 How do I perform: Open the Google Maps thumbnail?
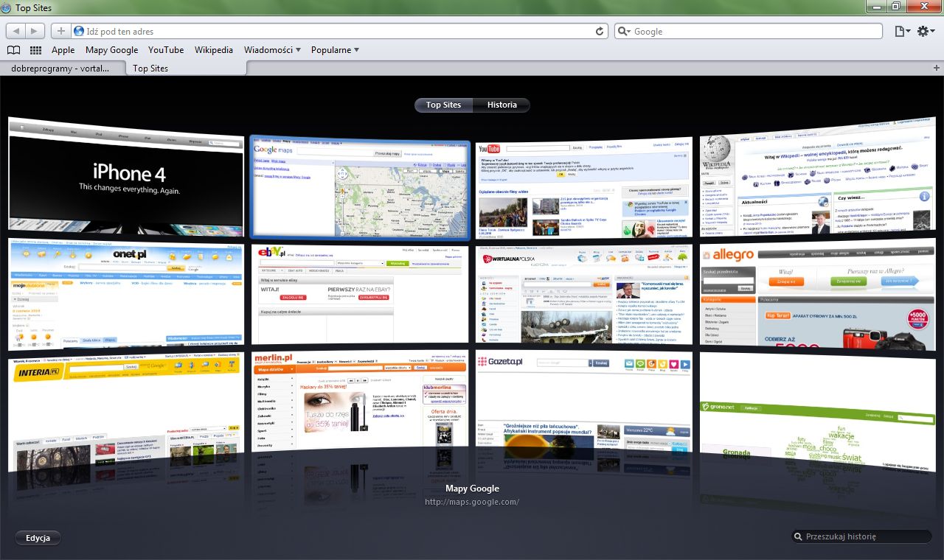coord(360,187)
